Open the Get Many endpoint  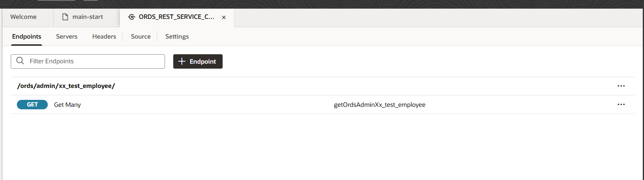click(67, 105)
